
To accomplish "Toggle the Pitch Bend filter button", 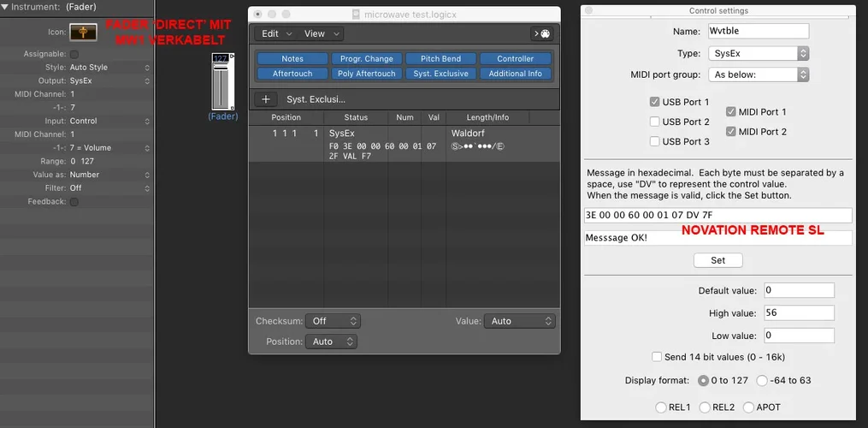I will [440, 59].
